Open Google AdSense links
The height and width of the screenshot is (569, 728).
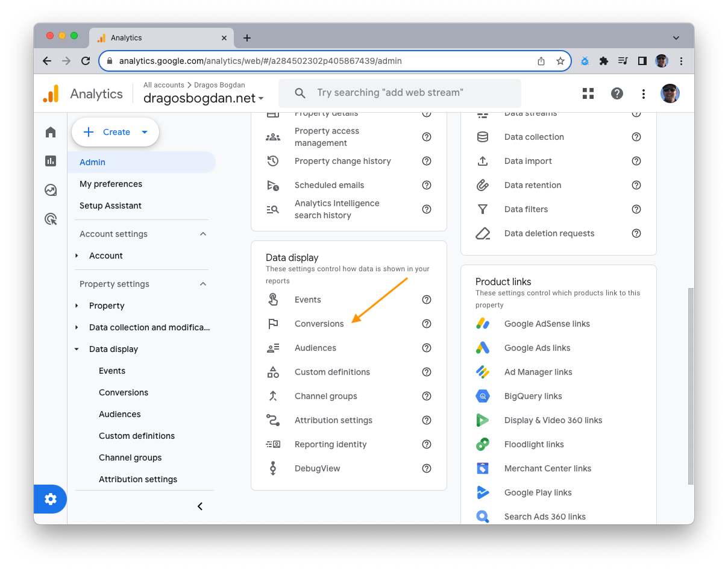(547, 324)
